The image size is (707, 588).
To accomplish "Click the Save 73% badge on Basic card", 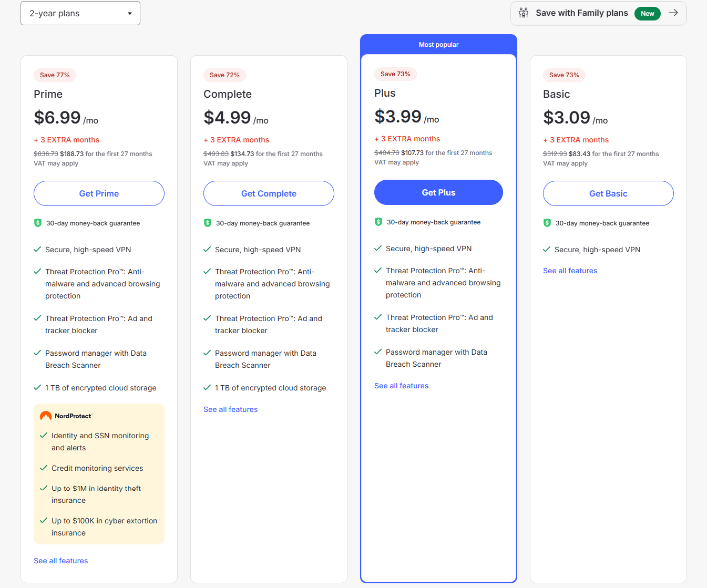I will click(564, 75).
